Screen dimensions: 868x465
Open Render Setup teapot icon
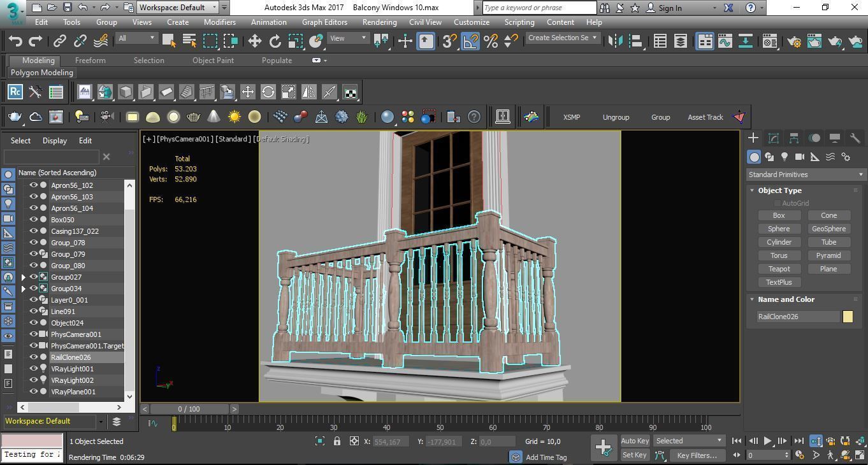[793, 41]
